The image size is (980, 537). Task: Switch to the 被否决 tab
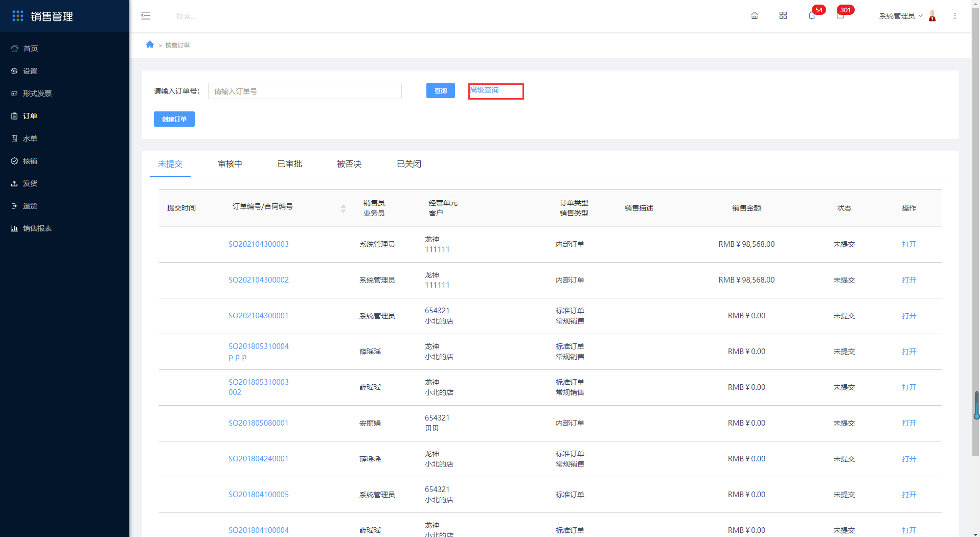[x=350, y=164]
